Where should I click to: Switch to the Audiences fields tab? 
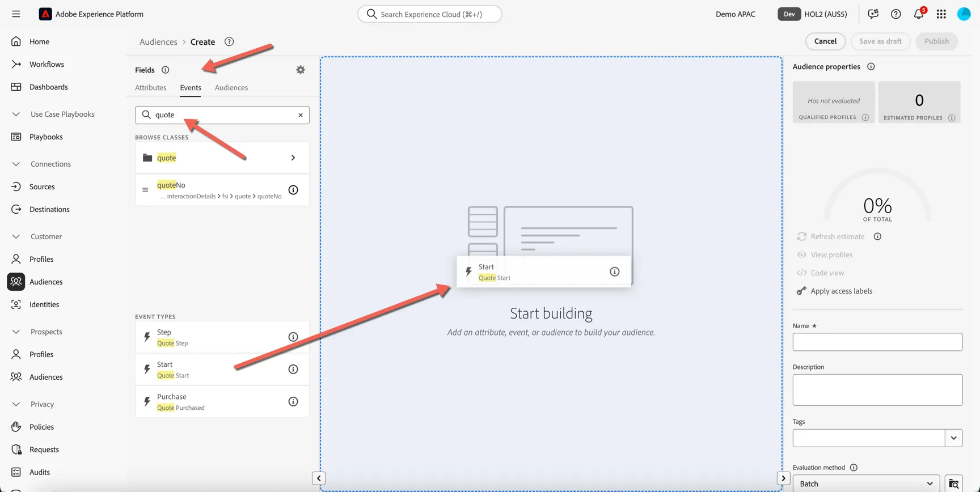click(231, 87)
